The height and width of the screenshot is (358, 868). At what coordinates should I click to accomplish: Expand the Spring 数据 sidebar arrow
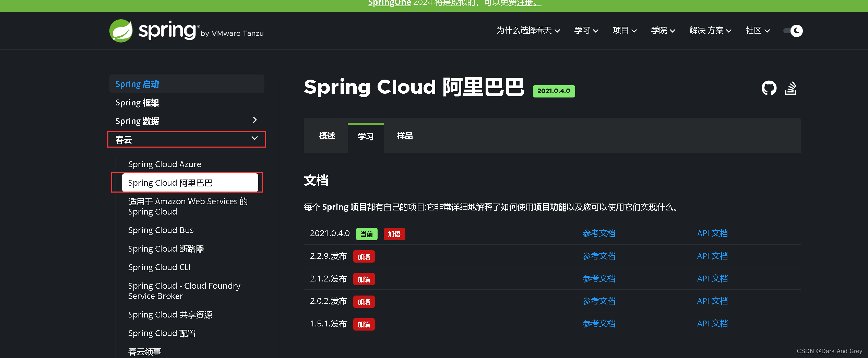click(254, 120)
